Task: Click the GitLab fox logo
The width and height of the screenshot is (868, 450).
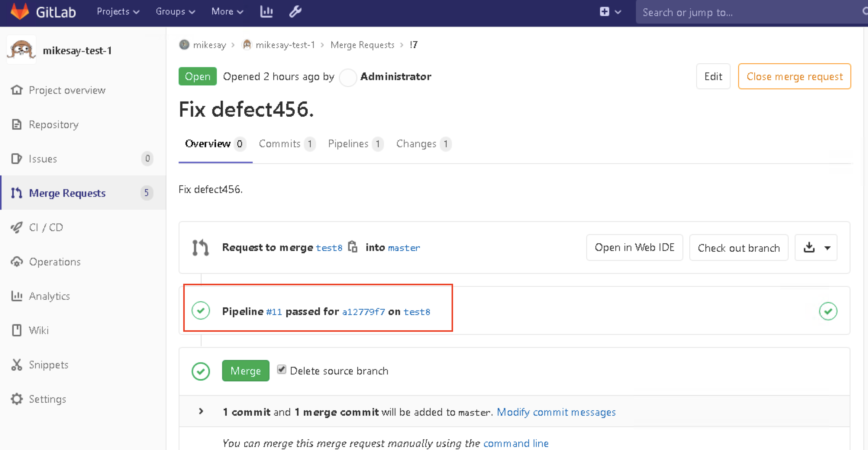Action: click(20, 11)
